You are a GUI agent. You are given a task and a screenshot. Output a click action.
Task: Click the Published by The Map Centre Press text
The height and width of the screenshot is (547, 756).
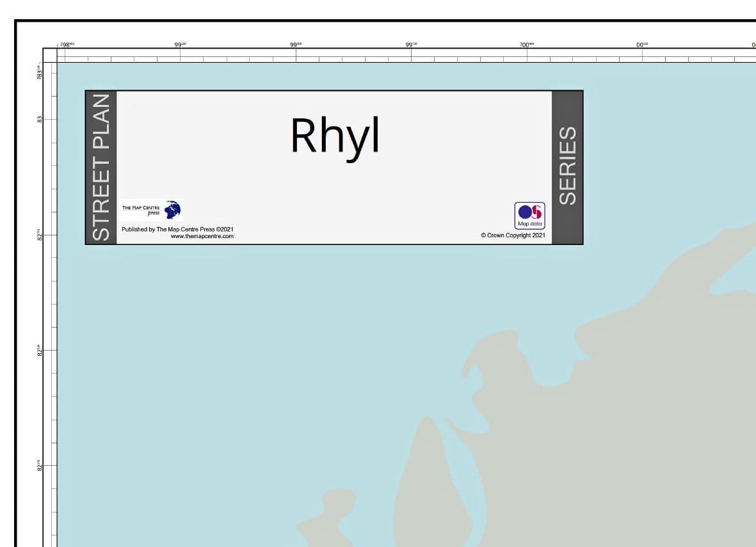(177, 229)
